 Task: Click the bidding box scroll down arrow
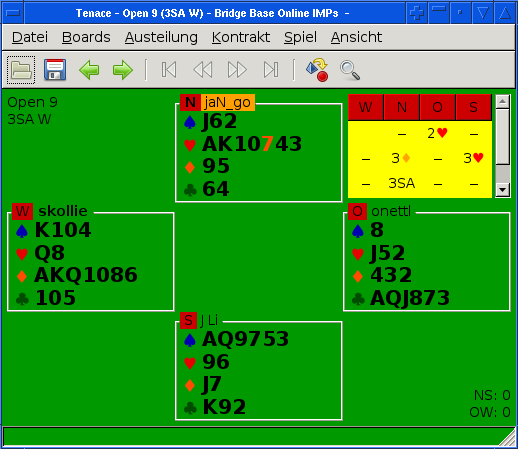(x=503, y=190)
